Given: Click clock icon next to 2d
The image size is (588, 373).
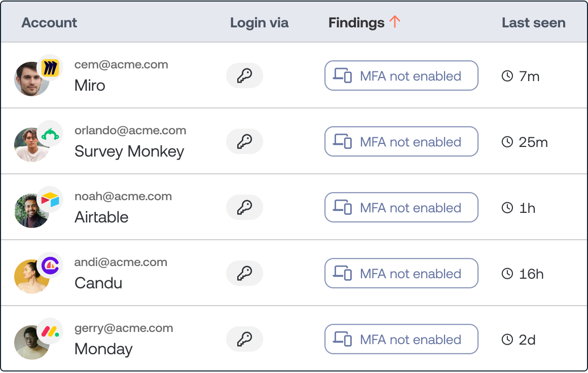Looking at the screenshot, I should (507, 340).
